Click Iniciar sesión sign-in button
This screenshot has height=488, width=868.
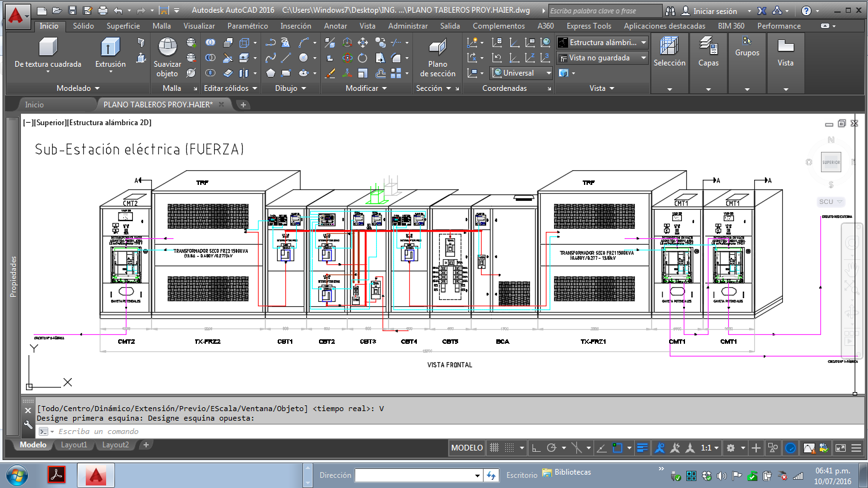714,11
